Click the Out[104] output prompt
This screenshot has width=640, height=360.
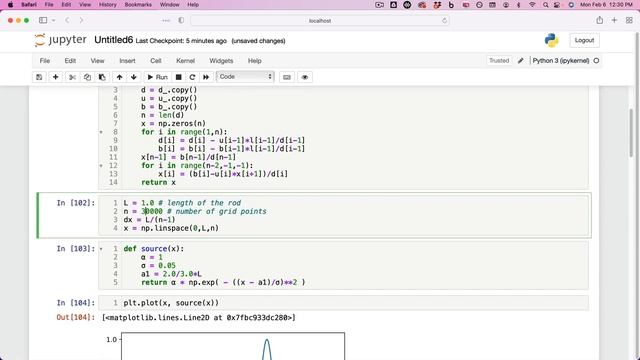pyautogui.click(x=76, y=318)
